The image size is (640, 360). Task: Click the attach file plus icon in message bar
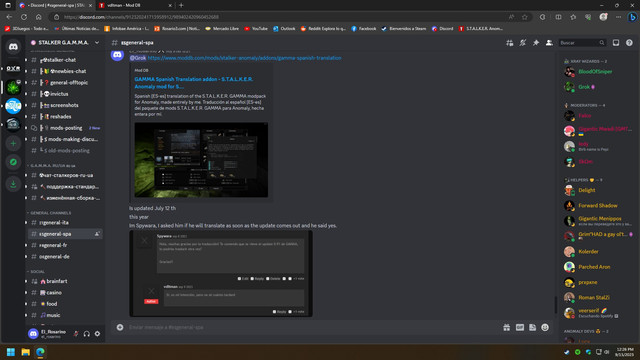click(x=120, y=327)
